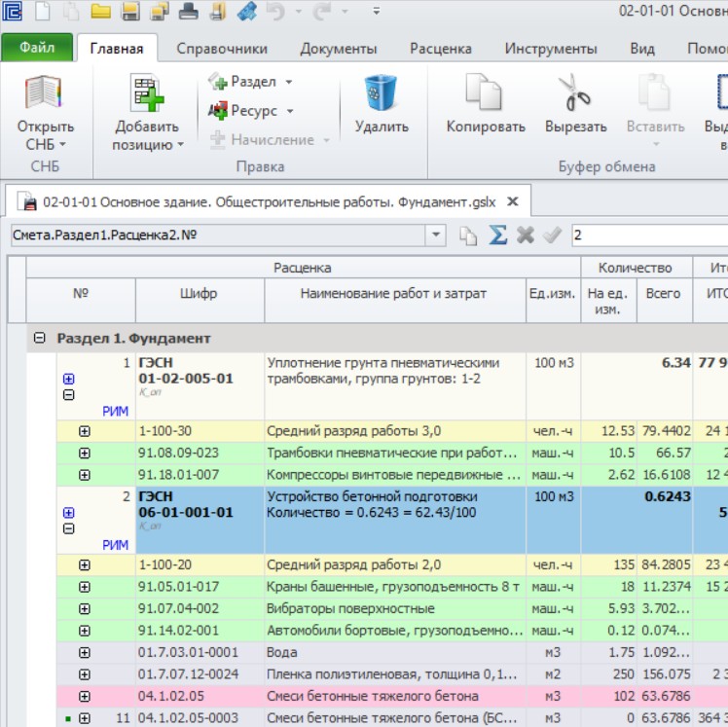Image resolution: width=728 pixels, height=727 pixels.
Task: Expand the 91.05.01-017 Краны башенные row
Action: coord(84,587)
